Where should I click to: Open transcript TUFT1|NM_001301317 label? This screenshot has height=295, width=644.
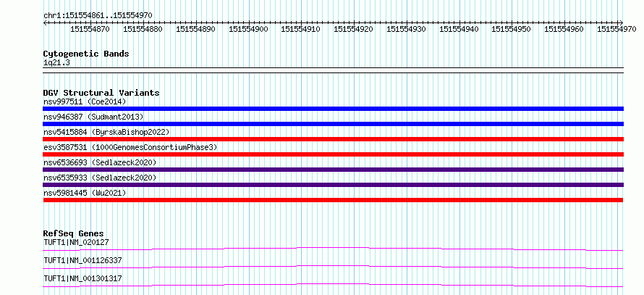(82, 278)
